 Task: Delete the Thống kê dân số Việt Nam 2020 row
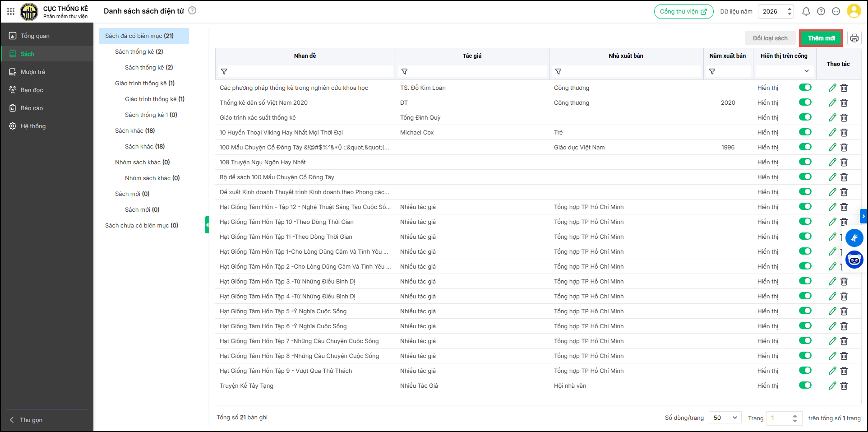pyautogui.click(x=844, y=103)
